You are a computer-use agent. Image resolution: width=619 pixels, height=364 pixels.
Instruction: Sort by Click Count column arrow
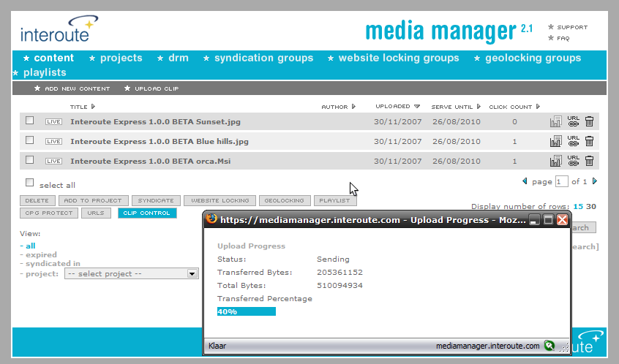[538, 107]
